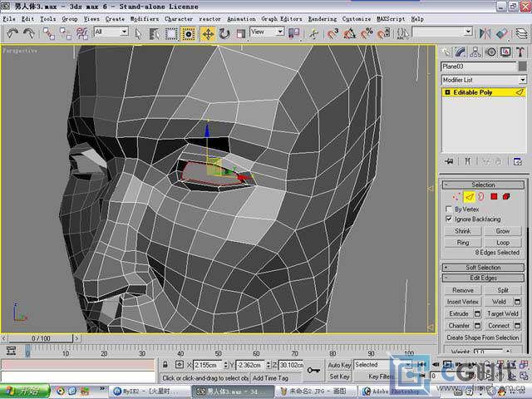The image size is (532, 399).
Task: Switch to the Motion command panel tab
Action: click(x=490, y=52)
